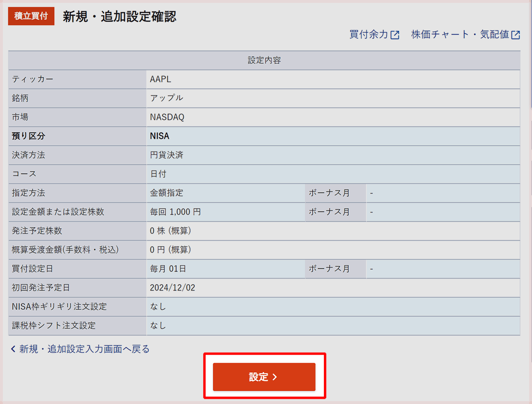The width and height of the screenshot is (532, 404).
Task: Click the 概算受渡金額(手数料・税込) label
Action: [x=65, y=250]
